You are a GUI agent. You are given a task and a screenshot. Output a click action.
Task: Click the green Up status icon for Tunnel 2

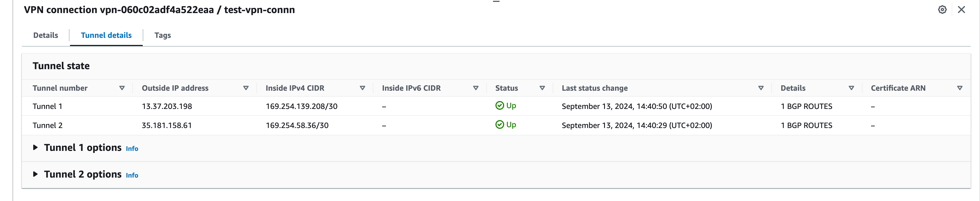click(500, 124)
